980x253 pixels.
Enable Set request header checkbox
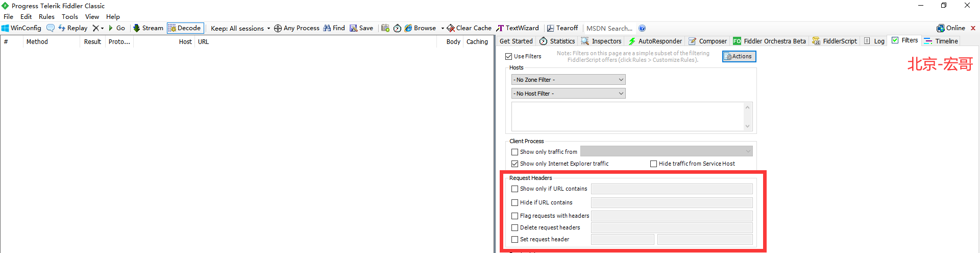[x=514, y=239]
